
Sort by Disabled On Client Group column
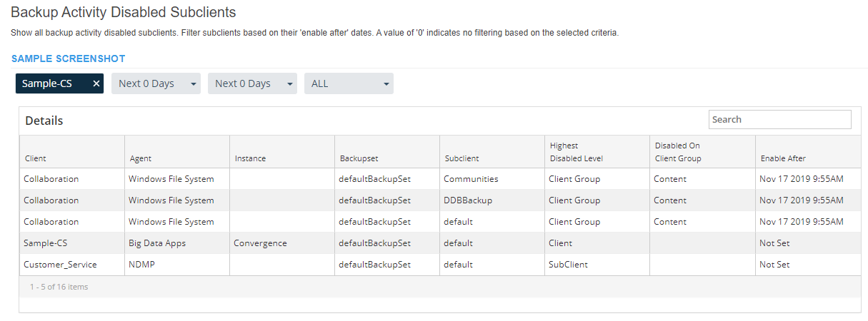(x=678, y=152)
